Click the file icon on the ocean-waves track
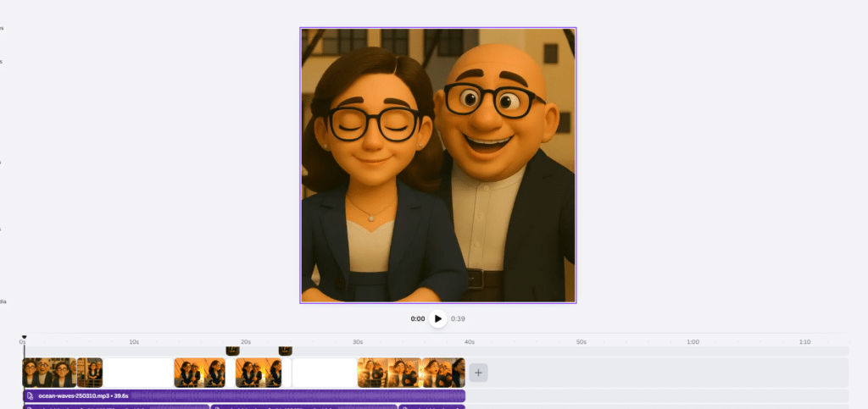 click(x=30, y=395)
